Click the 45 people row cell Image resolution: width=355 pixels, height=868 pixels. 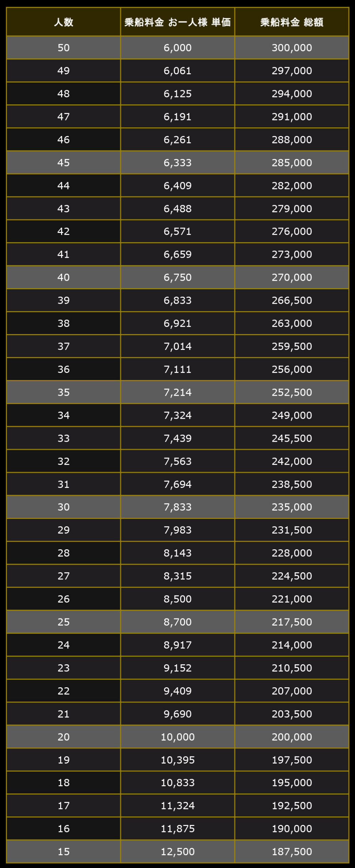(x=63, y=162)
